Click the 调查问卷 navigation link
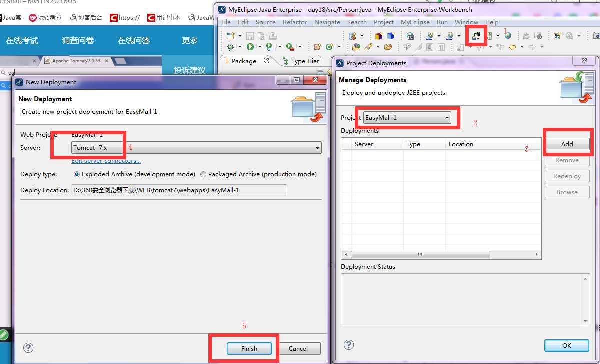This screenshot has width=600, height=364. pos(78,41)
